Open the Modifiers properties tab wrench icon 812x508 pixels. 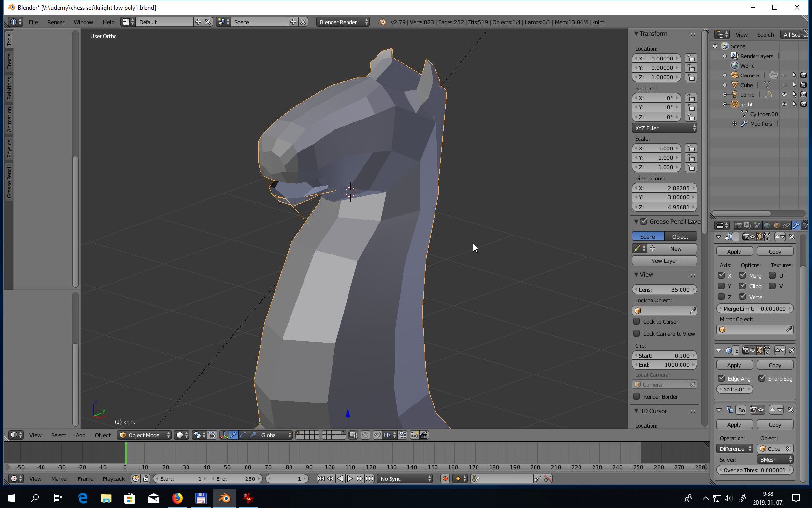pos(796,225)
